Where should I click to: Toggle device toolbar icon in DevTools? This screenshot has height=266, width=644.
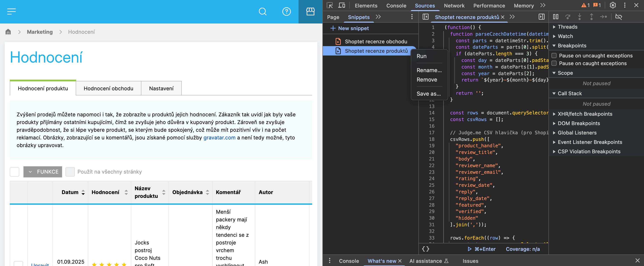click(341, 5)
